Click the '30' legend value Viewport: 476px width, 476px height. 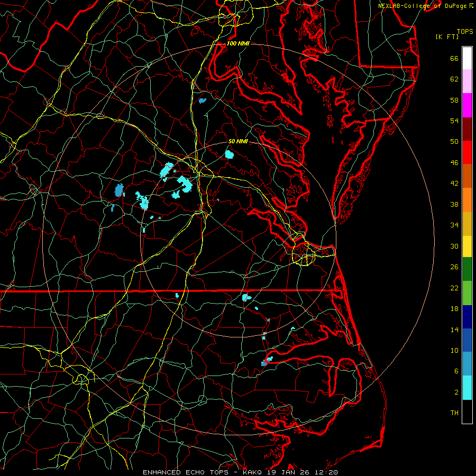(454, 246)
